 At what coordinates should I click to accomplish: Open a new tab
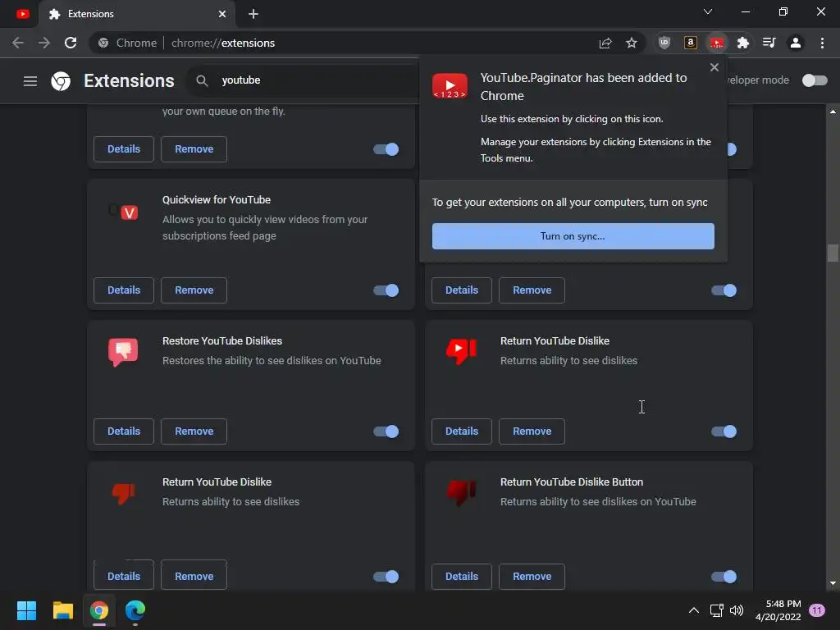click(x=253, y=14)
